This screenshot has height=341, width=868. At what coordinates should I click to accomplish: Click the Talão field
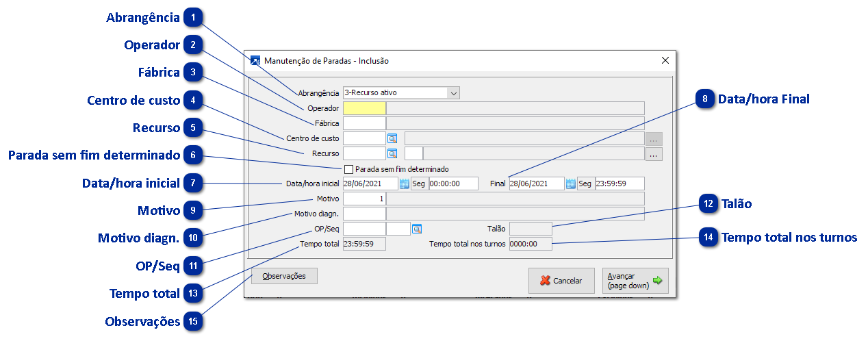pos(531,229)
